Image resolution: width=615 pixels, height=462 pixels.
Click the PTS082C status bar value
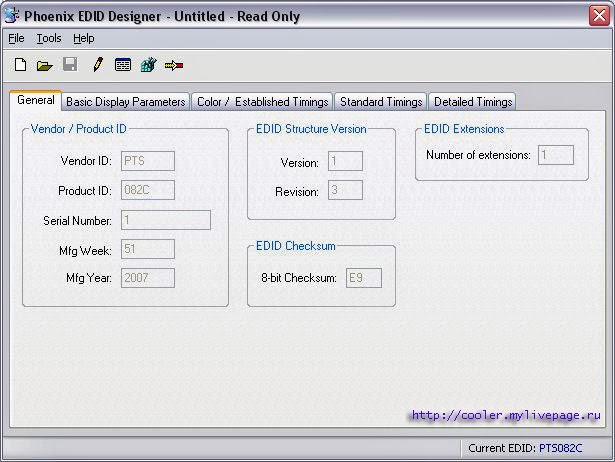click(560, 448)
